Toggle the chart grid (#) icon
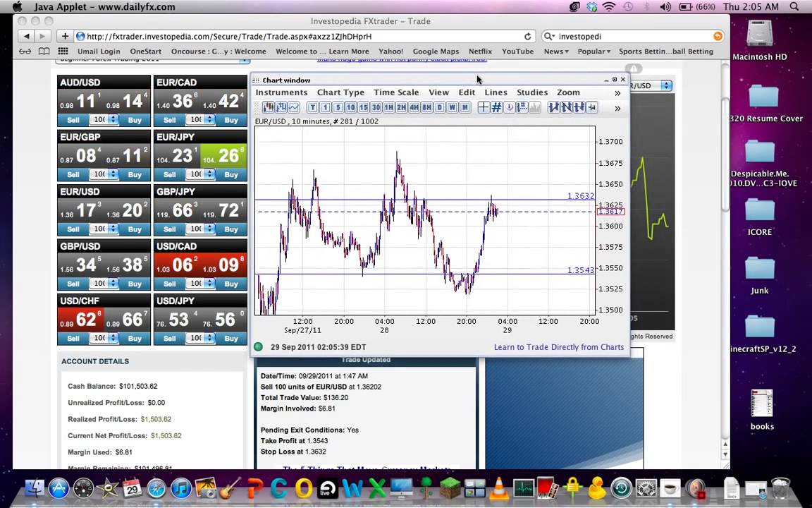 (x=496, y=107)
